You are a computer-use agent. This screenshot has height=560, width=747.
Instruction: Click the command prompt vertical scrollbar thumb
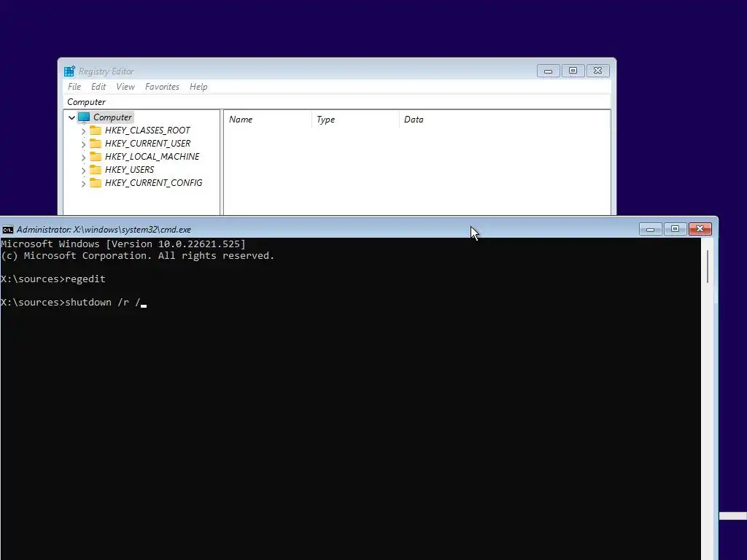708,266
